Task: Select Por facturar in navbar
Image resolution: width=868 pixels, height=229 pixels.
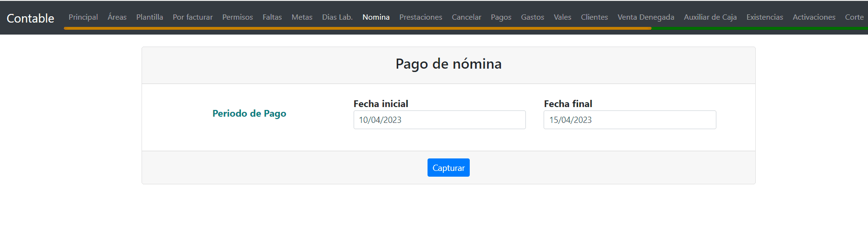Action: pyautogui.click(x=192, y=17)
